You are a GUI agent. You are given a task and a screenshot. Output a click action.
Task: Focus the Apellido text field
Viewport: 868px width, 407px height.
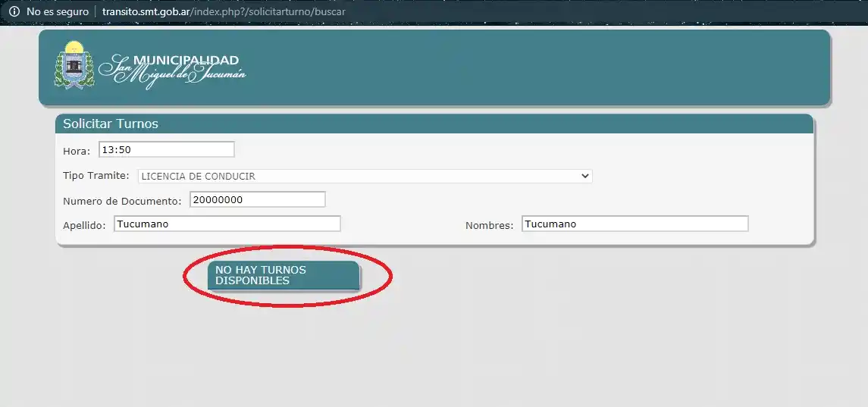click(x=227, y=224)
